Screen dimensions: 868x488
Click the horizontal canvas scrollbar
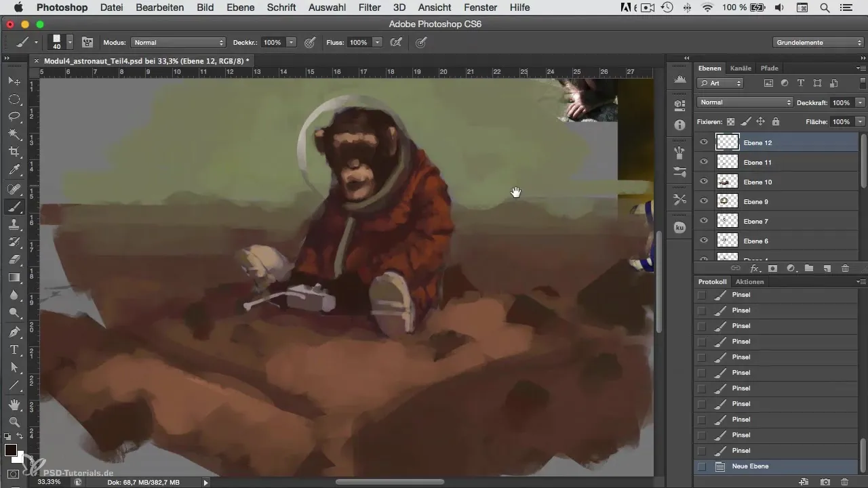tap(390, 482)
